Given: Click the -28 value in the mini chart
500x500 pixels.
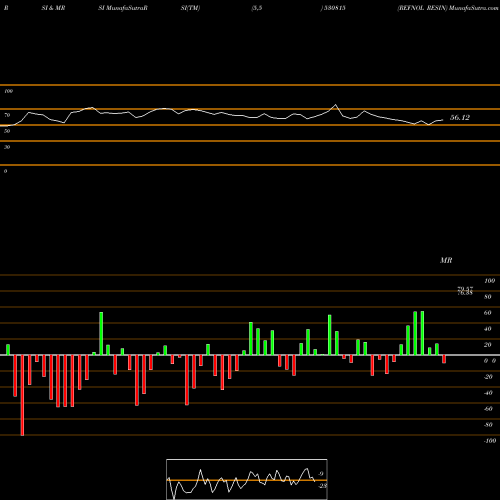Looking at the screenshot, I should (322, 486).
